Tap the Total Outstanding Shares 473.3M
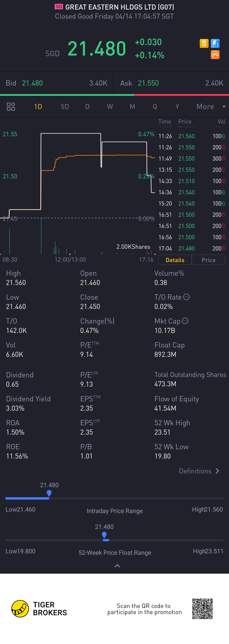 click(165, 384)
